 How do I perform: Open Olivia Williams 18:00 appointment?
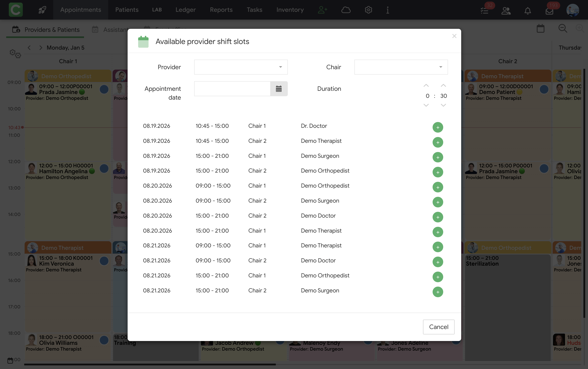[68, 347]
